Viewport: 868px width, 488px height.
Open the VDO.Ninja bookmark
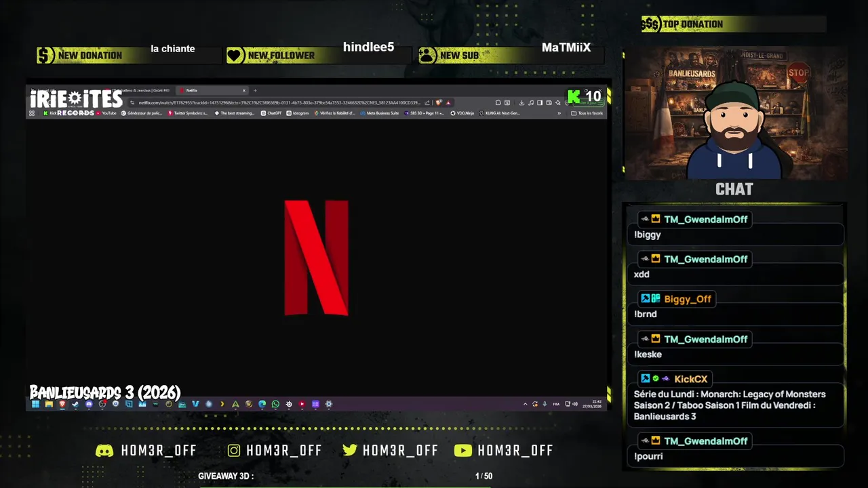462,113
